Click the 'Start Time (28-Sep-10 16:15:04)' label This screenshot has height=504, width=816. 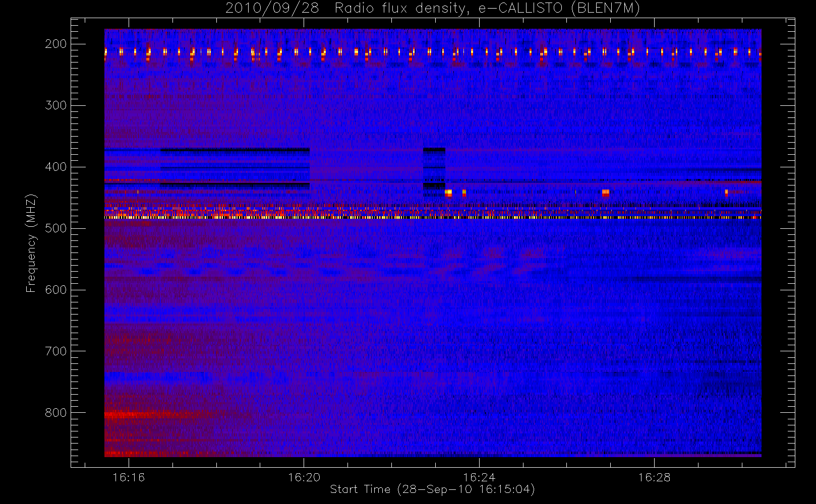click(x=432, y=489)
